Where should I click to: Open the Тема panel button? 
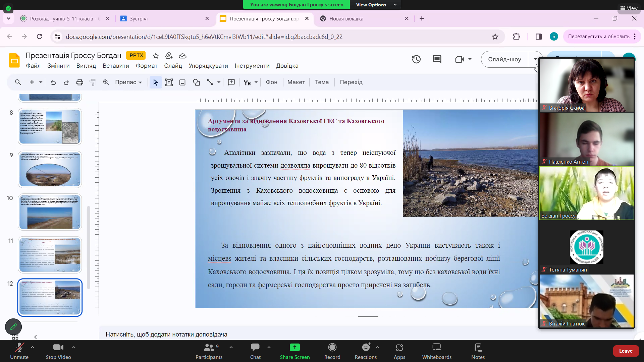coord(321,82)
